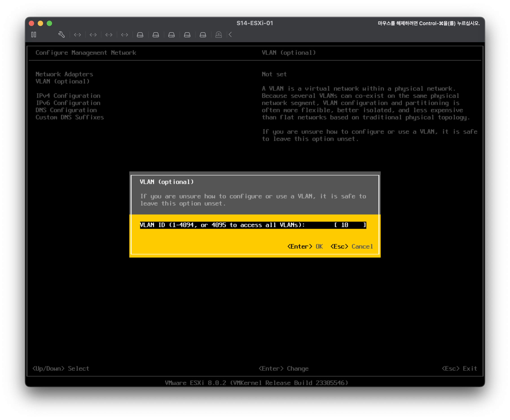510x420 pixels.
Task: Select IPv6 Configuration menu entry
Action: point(68,103)
